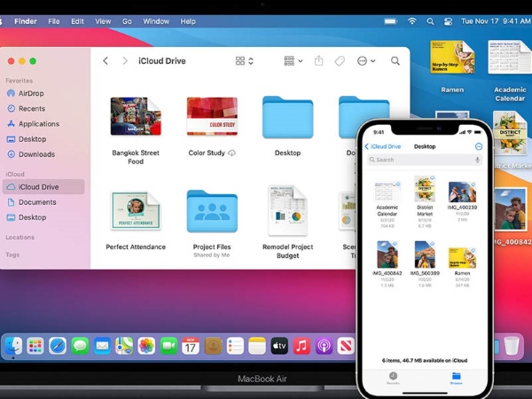Click the Edit Tags icon in toolbar
532x399 pixels.
pyautogui.click(x=340, y=61)
